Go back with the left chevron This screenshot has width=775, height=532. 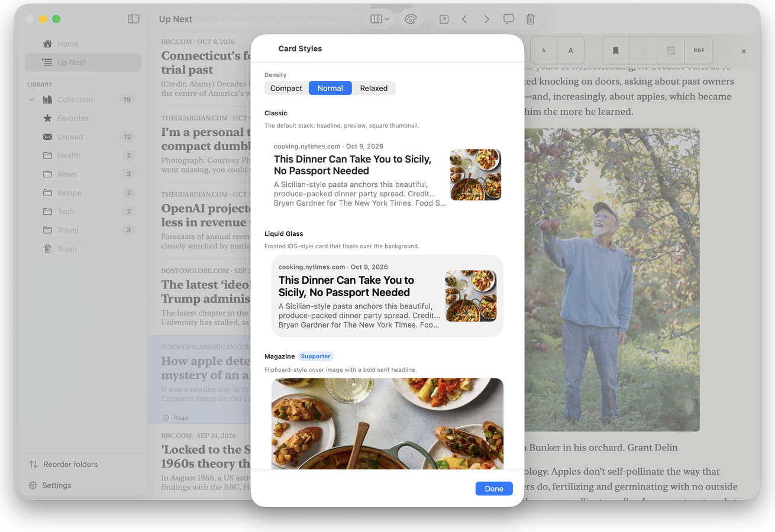point(464,19)
